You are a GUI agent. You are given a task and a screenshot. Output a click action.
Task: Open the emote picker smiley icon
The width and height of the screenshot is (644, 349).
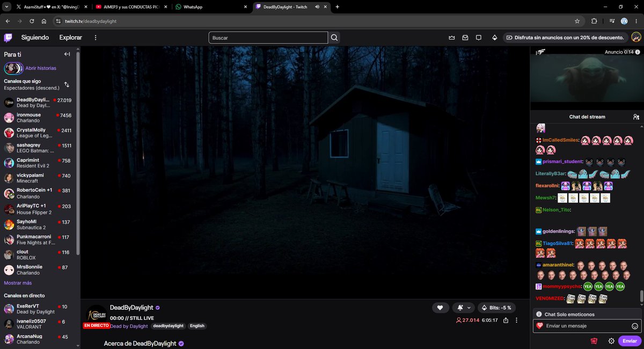coord(635,326)
